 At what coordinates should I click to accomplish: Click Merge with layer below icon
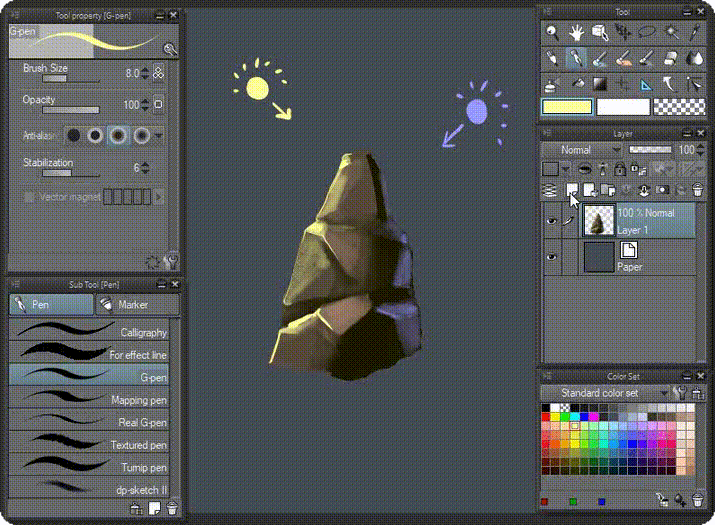(644, 190)
